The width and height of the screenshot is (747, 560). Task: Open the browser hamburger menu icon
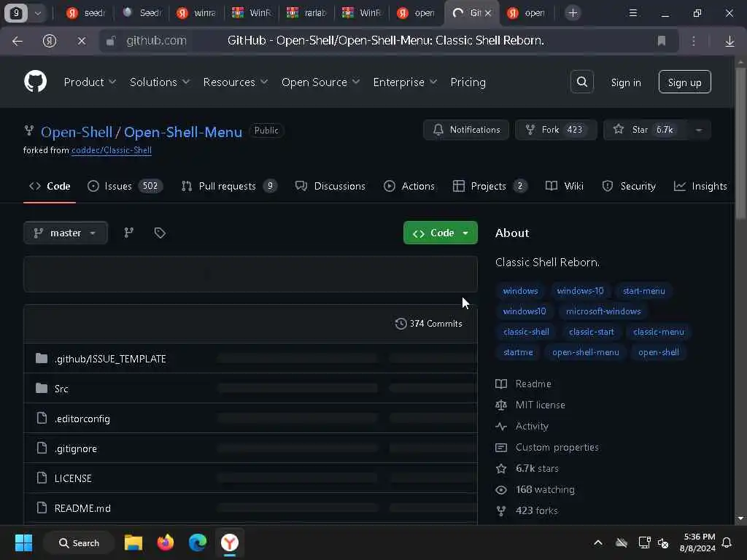[632, 13]
